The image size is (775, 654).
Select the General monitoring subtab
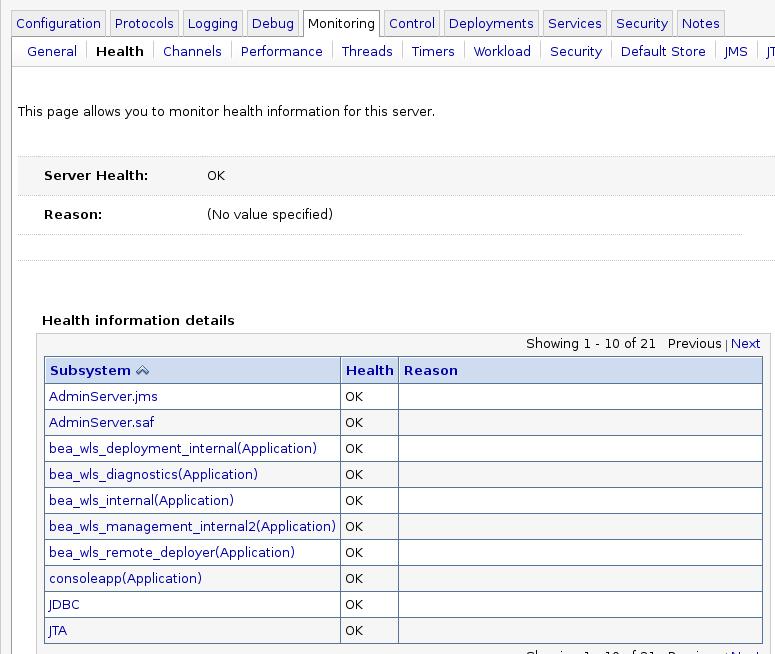tap(52, 51)
